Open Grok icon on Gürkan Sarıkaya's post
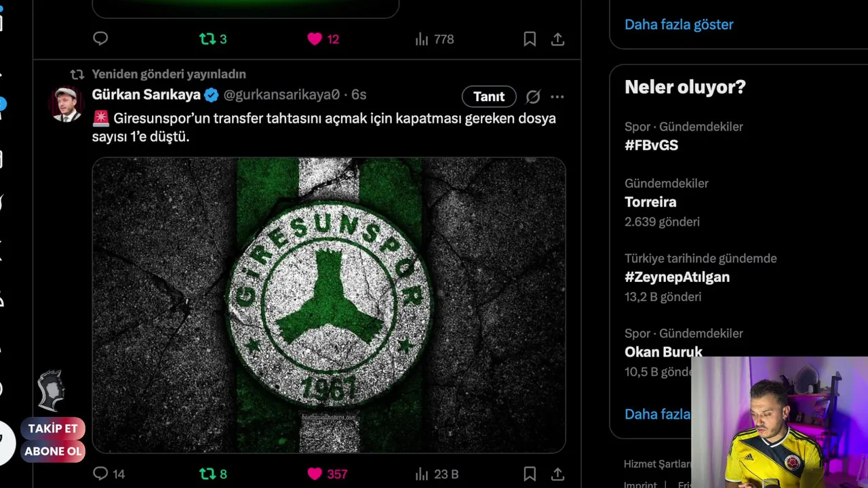This screenshot has height=488, width=868. point(533,97)
